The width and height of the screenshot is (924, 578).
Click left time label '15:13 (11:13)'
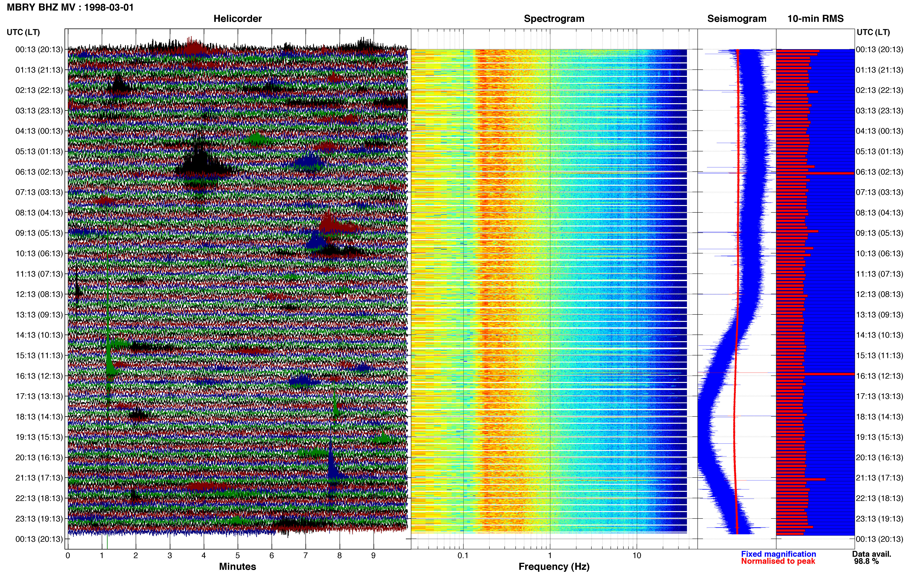click(39, 355)
